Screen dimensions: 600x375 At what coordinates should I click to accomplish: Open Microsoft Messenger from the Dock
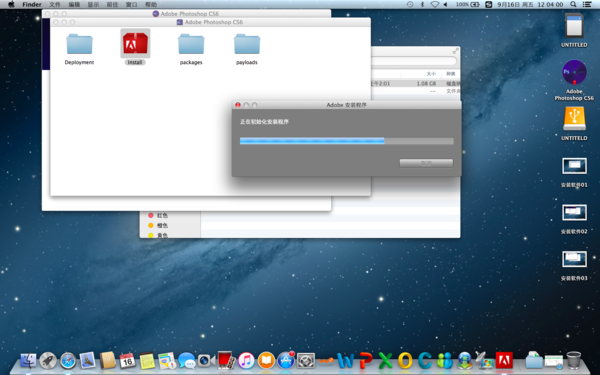click(445, 360)
